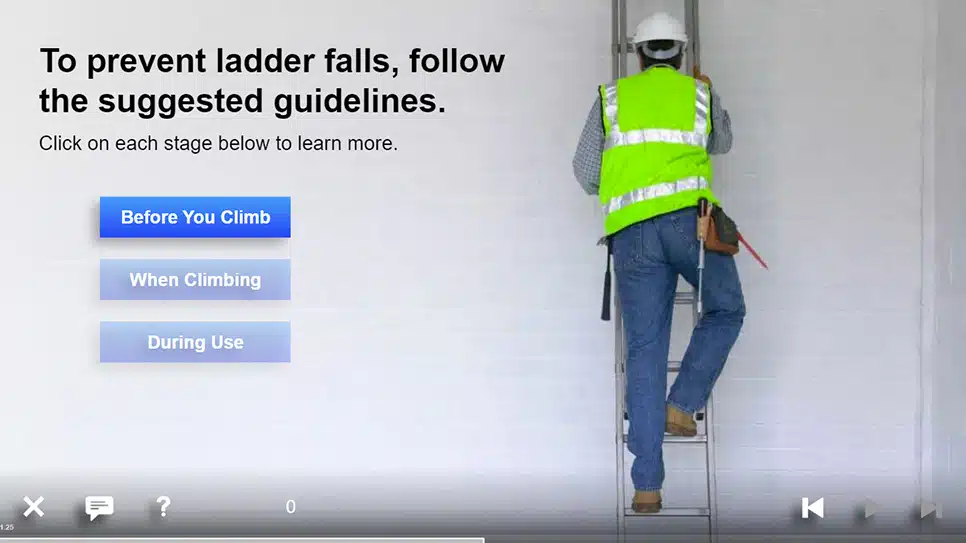
Task: Click the white slide progress bar
Action: pyautogui.click(x=242, y=541)
